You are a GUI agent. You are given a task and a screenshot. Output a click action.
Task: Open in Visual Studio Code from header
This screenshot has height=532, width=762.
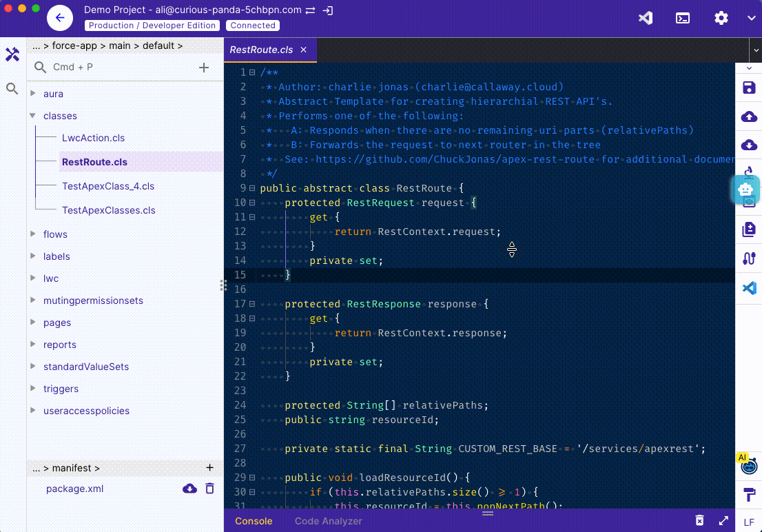[646, 18]
